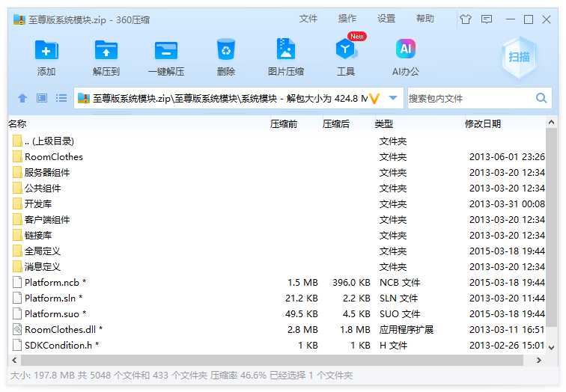Expand the path bar dropdown arrow

(393, 98)
